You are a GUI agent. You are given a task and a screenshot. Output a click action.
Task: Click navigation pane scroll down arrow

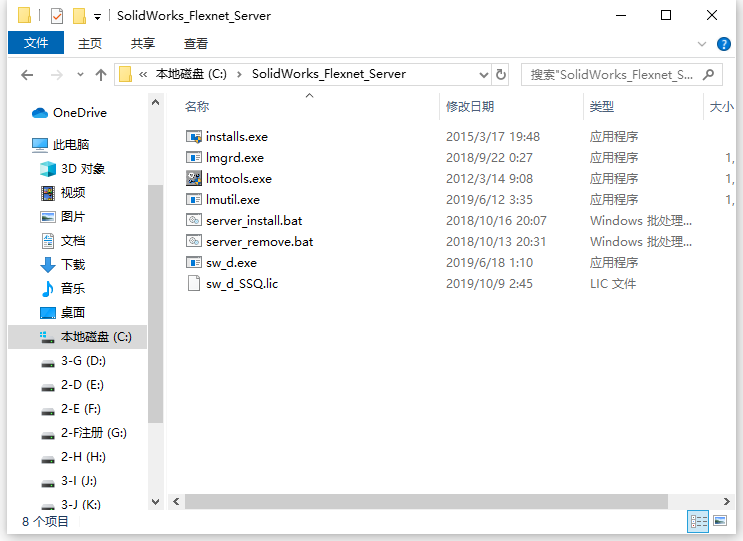click(x=155, y=502)
